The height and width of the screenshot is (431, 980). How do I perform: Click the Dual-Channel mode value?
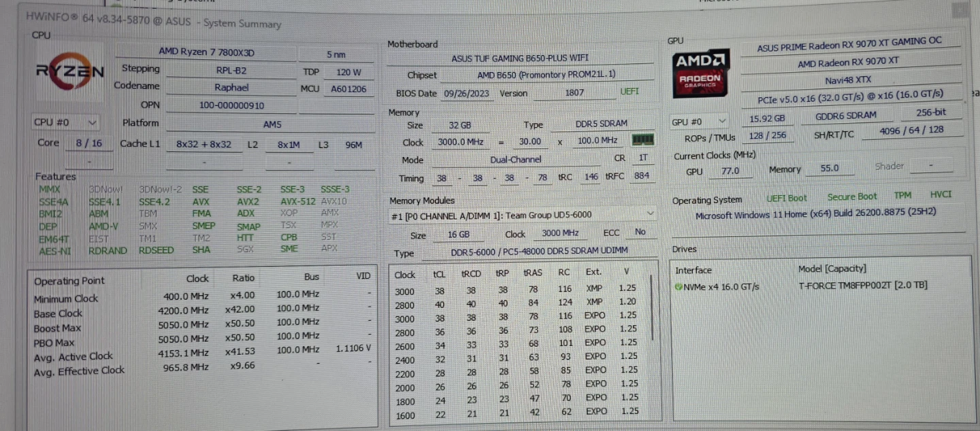[x=516, y=159]
